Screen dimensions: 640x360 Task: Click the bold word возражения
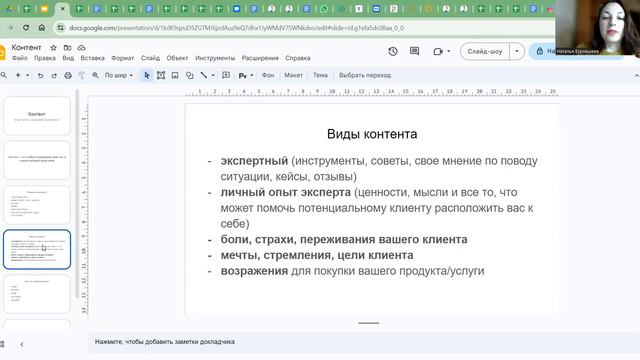pyautogui.click(x=254, y=271)
